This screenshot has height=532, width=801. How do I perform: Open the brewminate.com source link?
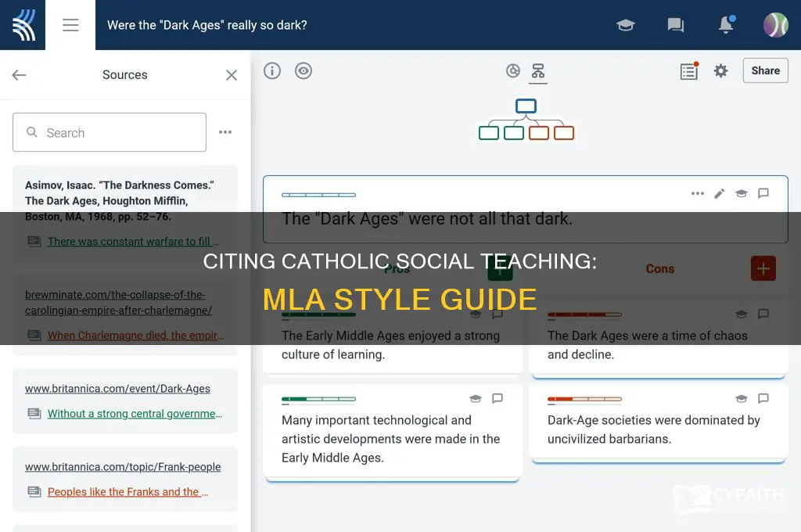pyautogui.click(x=118, y=303)
